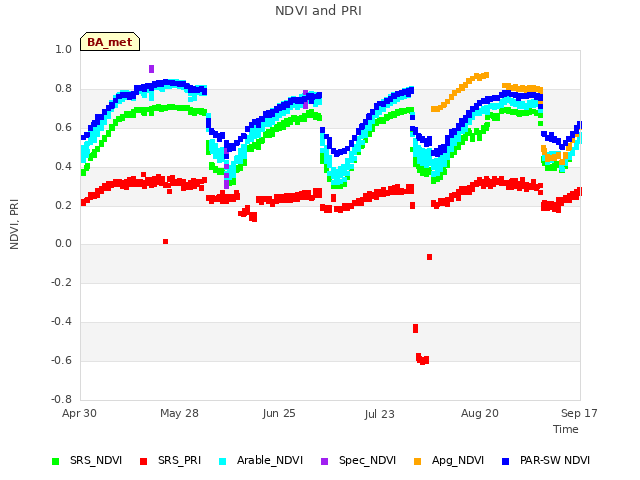Screen dimensions: 640x480
Task: Click the May 28 x-axis label
Action: click(x=179, y=413)
